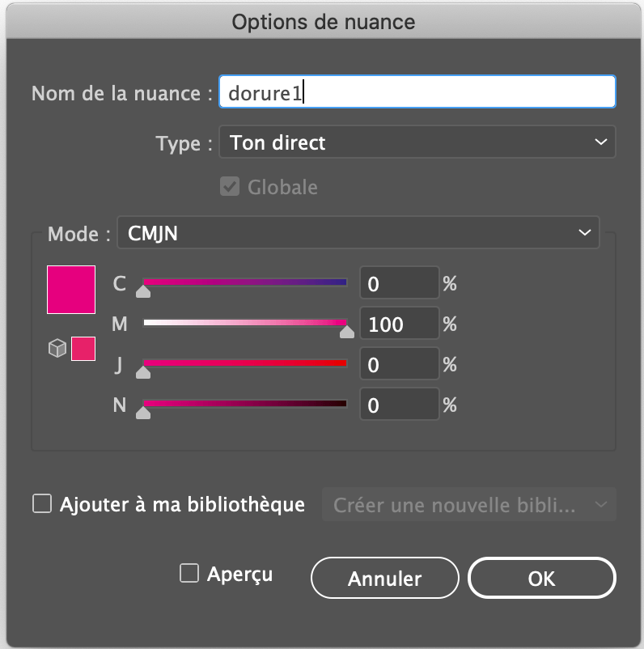Screen dimensions: 644x649
Task: Select the N percentage value field
Action: [x=399, y=403]
